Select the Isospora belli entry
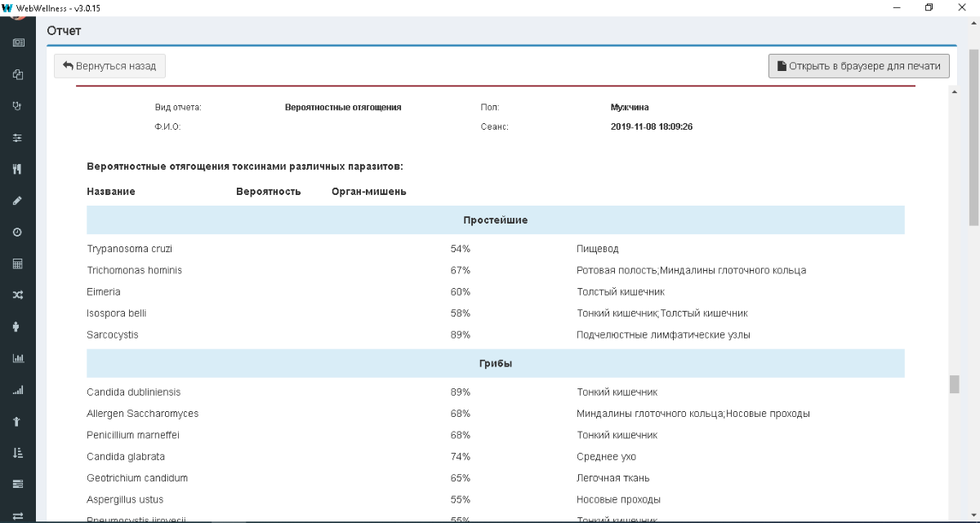Screen dimensions: 980x523 point(117,313)
